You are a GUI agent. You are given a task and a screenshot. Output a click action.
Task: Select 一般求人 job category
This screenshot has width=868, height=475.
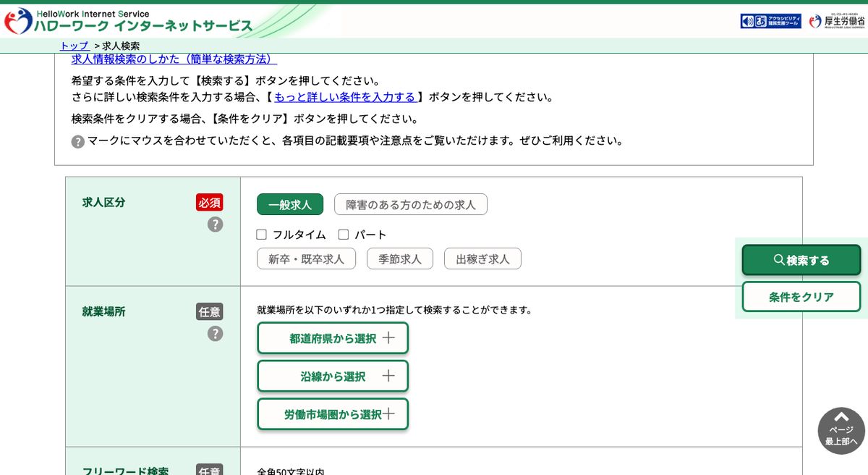click(x=290, y=205)
